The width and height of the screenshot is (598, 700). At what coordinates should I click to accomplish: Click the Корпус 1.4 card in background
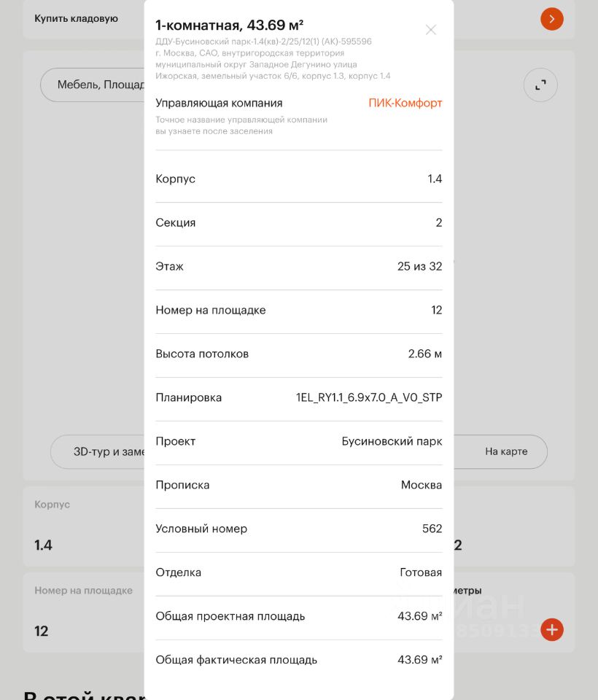pyautogui.click(x=80, y=526)
